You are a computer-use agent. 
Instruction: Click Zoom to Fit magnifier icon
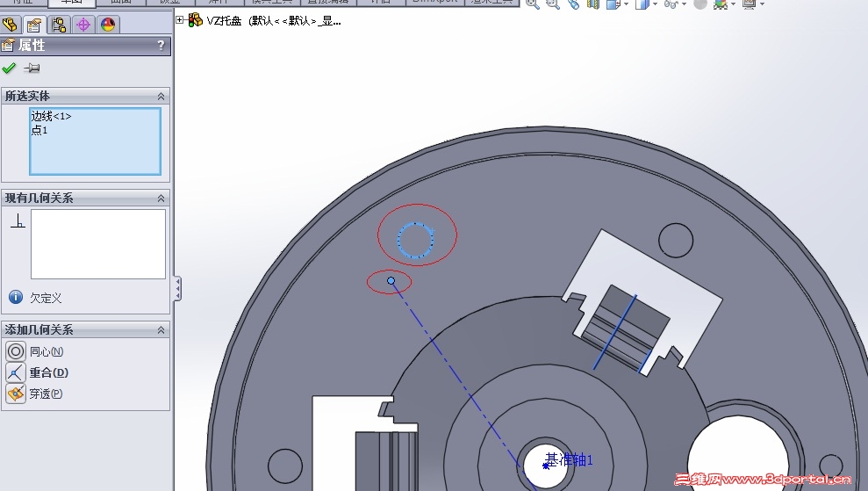tap(533, 4)
